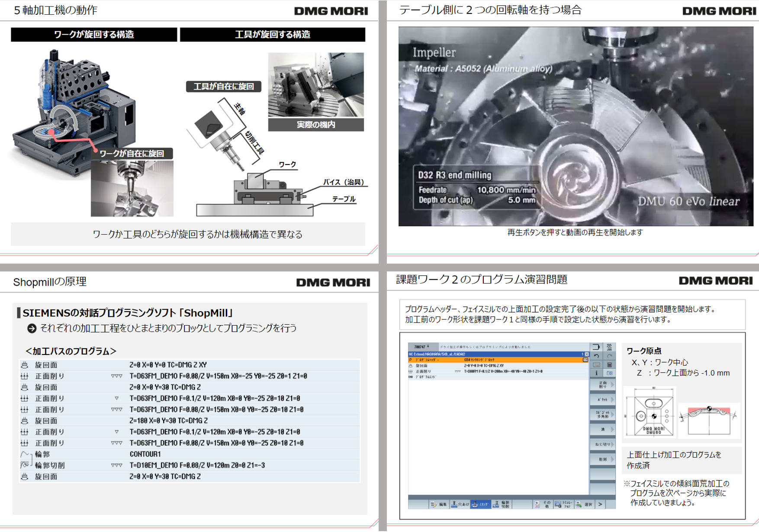Click the DMG MORI logo on the Shopmill slide
Screen dimensions: 759x532
333,283
